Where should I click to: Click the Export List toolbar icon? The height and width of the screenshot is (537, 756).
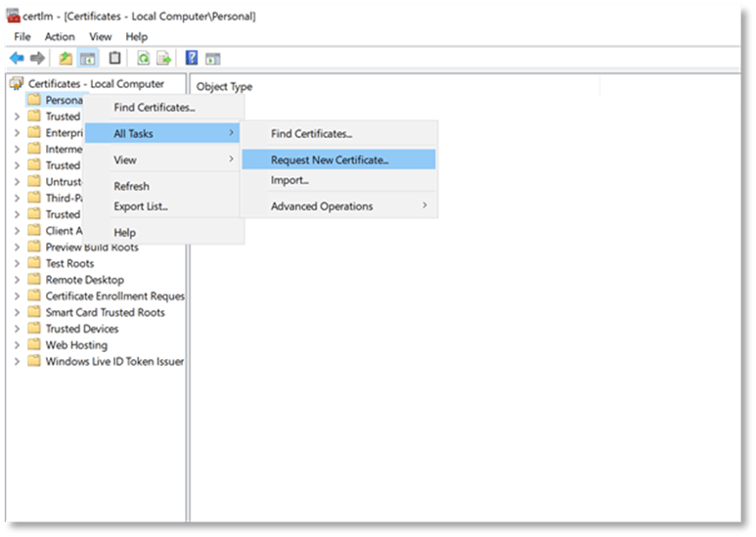[x=164, y=59]
